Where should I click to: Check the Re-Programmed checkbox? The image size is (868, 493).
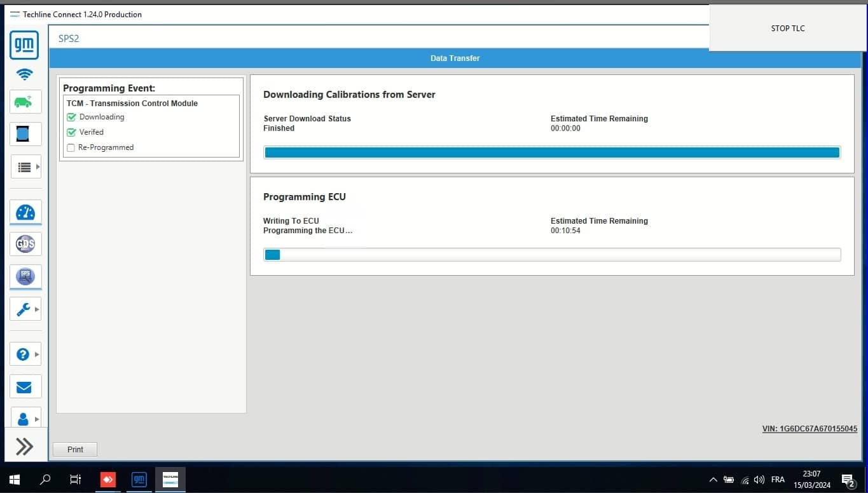tap(71, 148)
